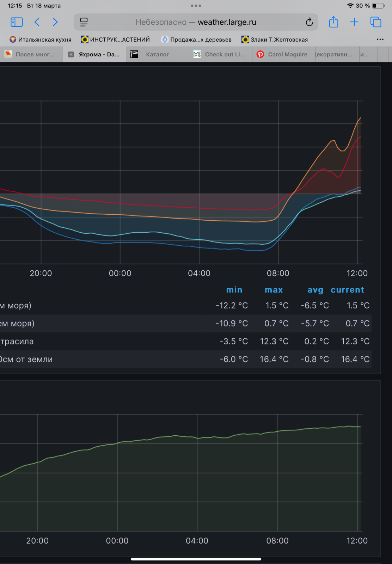This screenshot has height=564, width=392.
Task: Open the page reader menu icon
Action: click(84, 22)
